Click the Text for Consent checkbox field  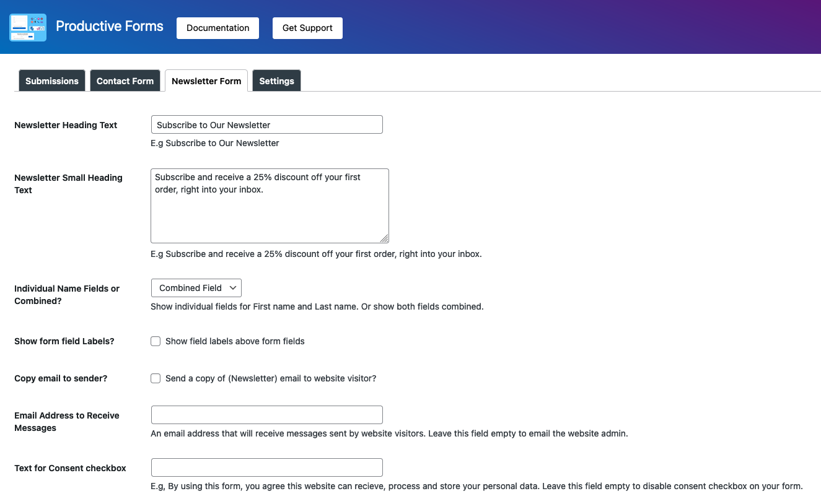pyautogui.click(x=267, y=467)
